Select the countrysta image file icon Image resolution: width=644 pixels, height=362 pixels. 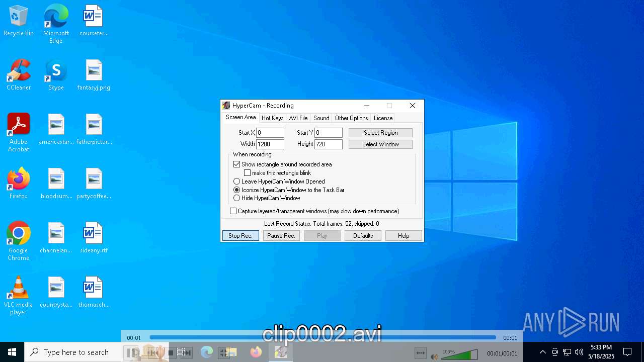pyautogui.click(x=56, y=292)
